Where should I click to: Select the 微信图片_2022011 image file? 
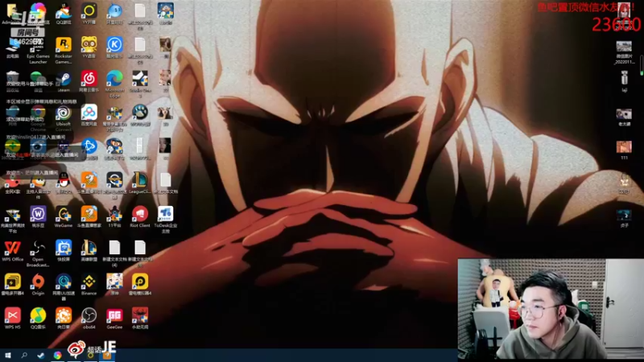coord(624,52)
